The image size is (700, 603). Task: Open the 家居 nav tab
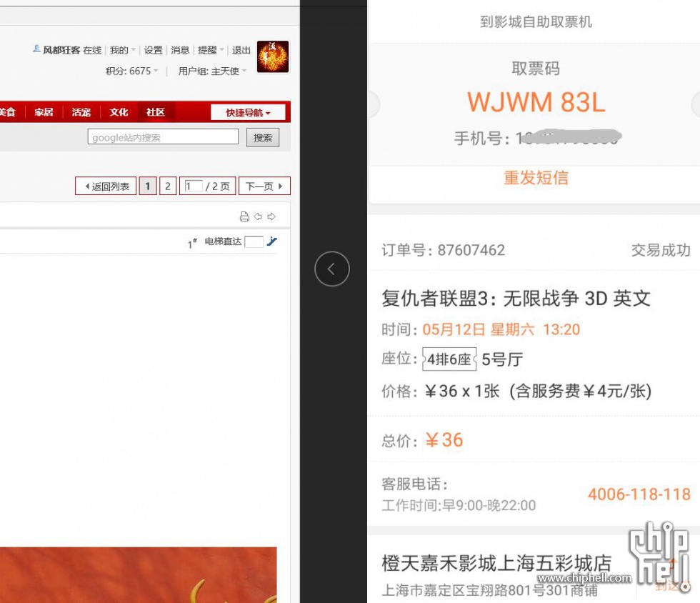click(44, 112)
